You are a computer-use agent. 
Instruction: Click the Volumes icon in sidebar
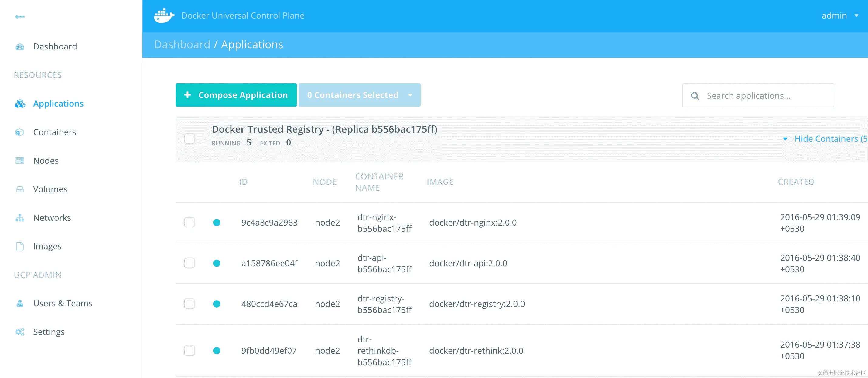(x=20, y=189)
